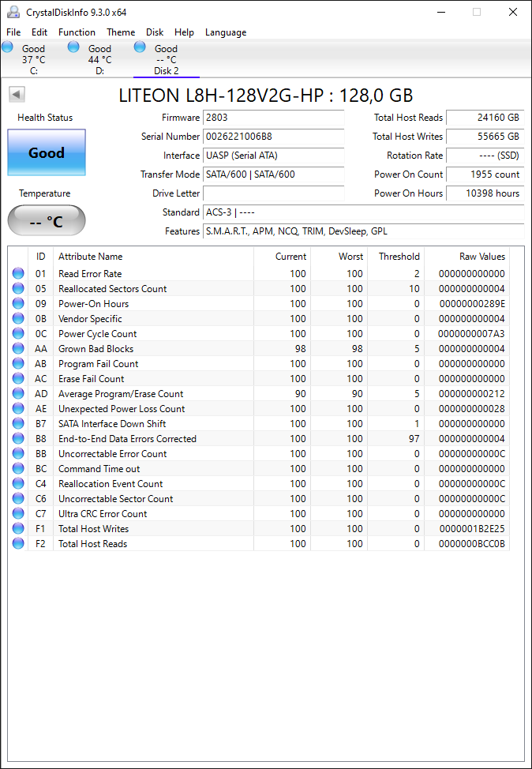Click raw value 0000000BCC0B
532x769 pixels.
click(x=472, y=544)
